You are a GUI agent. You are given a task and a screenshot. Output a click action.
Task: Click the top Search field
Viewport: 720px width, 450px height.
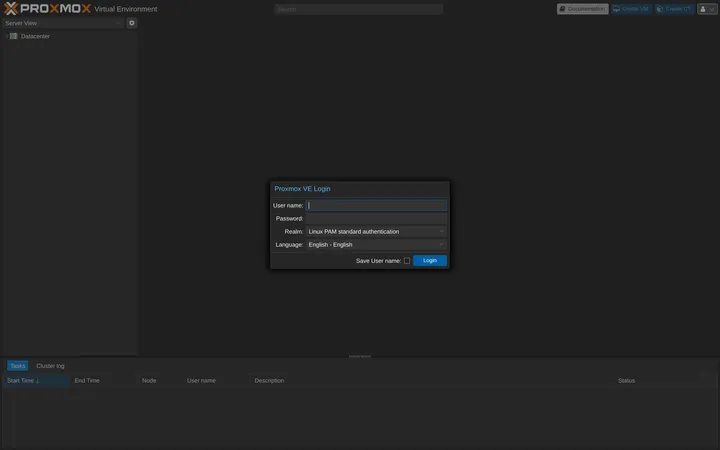point(358,9)
